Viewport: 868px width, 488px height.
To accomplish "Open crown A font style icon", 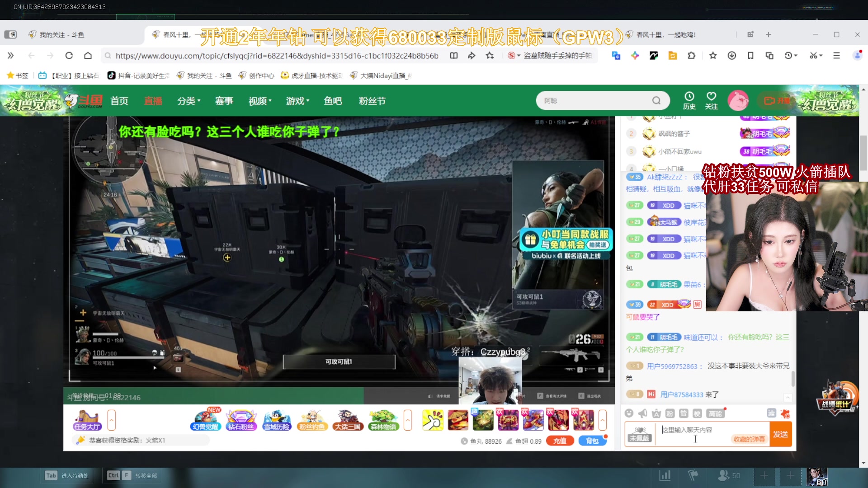I will (x=656, y=413).
